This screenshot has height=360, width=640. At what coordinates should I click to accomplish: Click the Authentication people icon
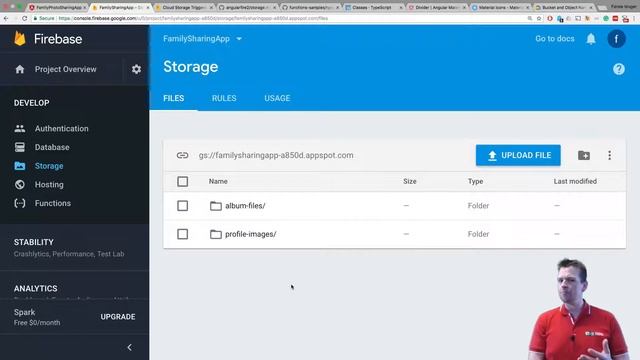20,129
